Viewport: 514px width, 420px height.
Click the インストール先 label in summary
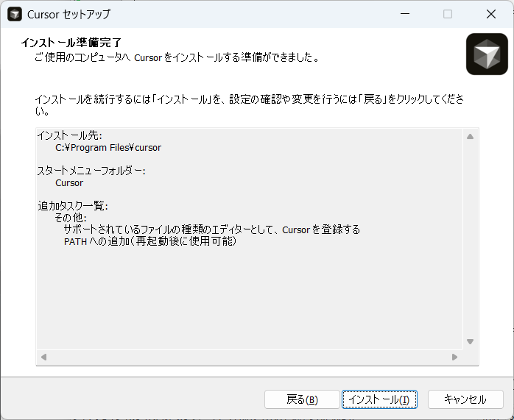click(x=70, y=135)
